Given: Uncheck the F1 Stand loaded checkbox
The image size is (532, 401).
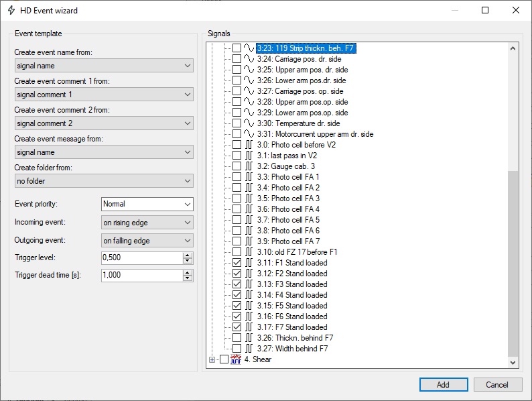Looking at the screenshot, I should pos(237,263).
